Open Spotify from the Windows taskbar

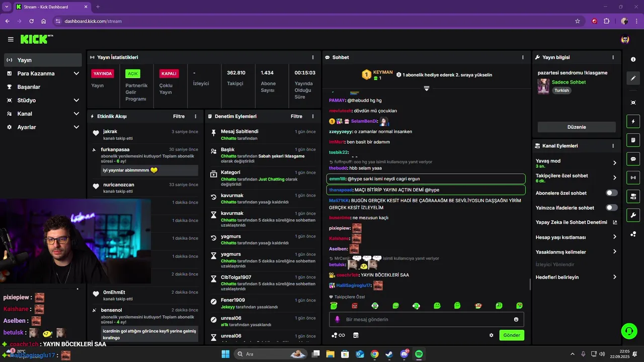coord(419,354)
